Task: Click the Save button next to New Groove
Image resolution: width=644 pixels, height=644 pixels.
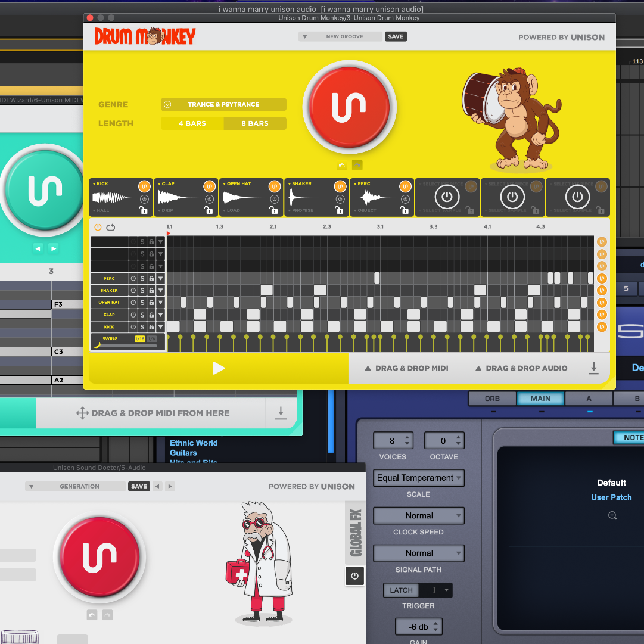Action: (x=396, y=36)
